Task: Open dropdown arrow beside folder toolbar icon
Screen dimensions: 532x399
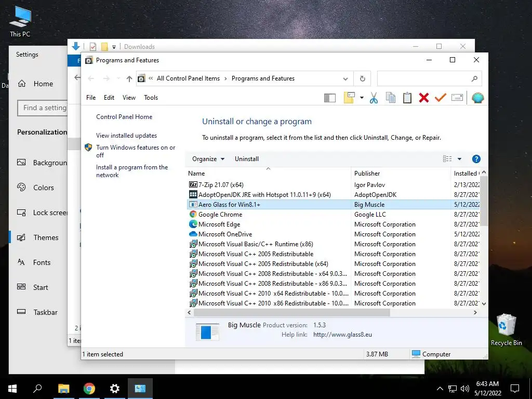Action: click(x=362, y=98)
